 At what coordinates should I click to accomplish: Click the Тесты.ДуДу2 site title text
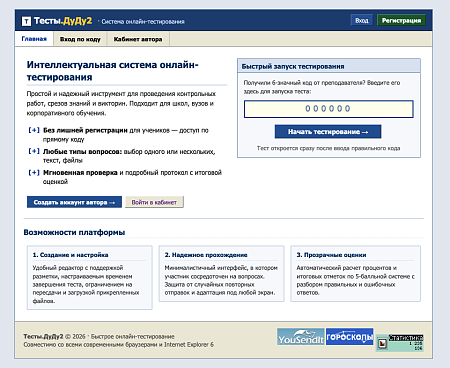pos(63,21)
